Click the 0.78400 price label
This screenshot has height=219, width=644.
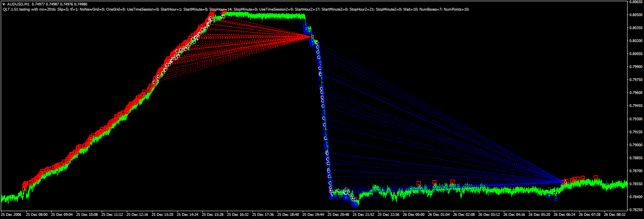(x=636, y=197)
